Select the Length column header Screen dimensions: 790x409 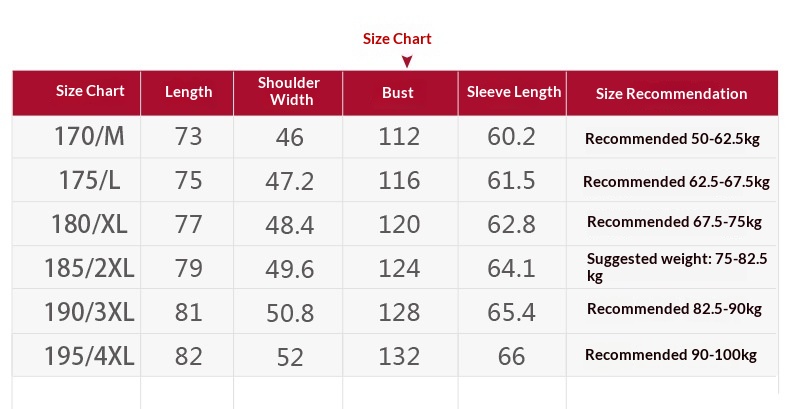pyautogui.click(x=189, y=92)
